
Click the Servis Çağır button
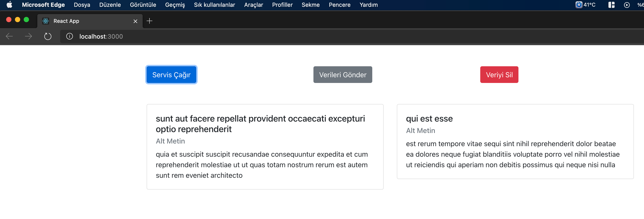(x=171, y=75)
